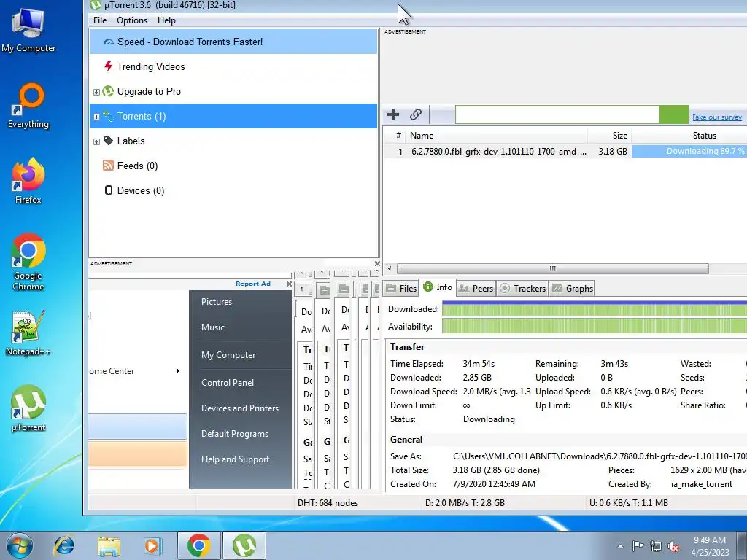Image resolution: width=747 pixels, height=560 pixels.
Task: Close the sidebar advertisement panel
Action: (377, 263)
